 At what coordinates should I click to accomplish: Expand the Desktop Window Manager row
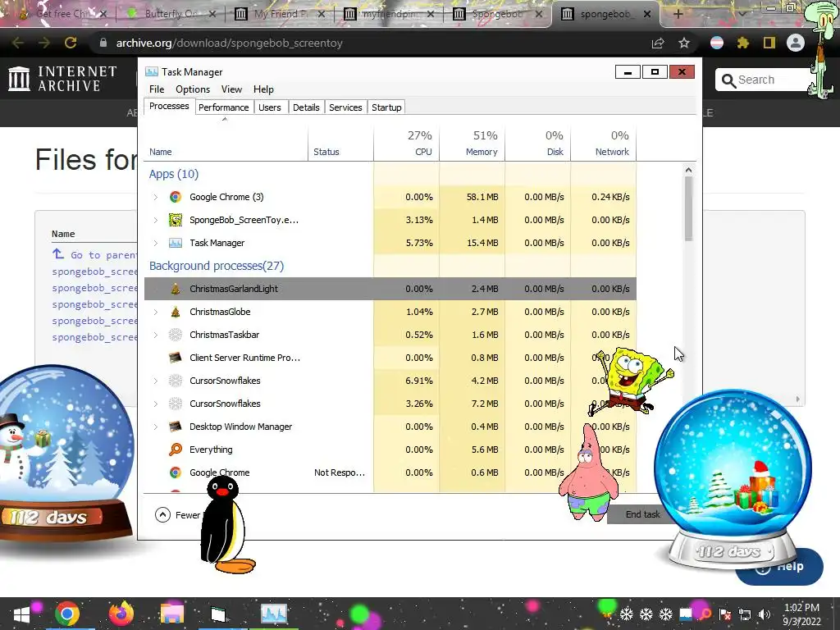click(x=155, y=427)
